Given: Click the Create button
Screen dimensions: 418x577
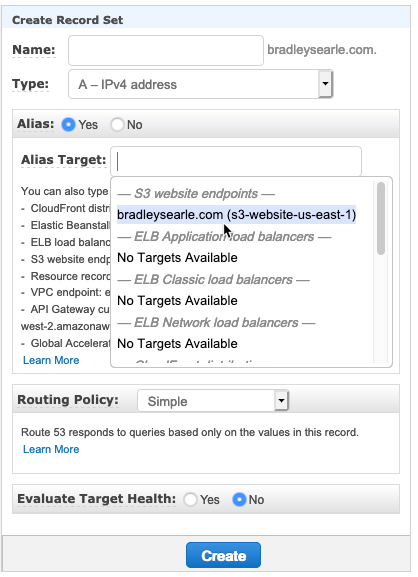Looking at the screenshot, I should (223, 555).
